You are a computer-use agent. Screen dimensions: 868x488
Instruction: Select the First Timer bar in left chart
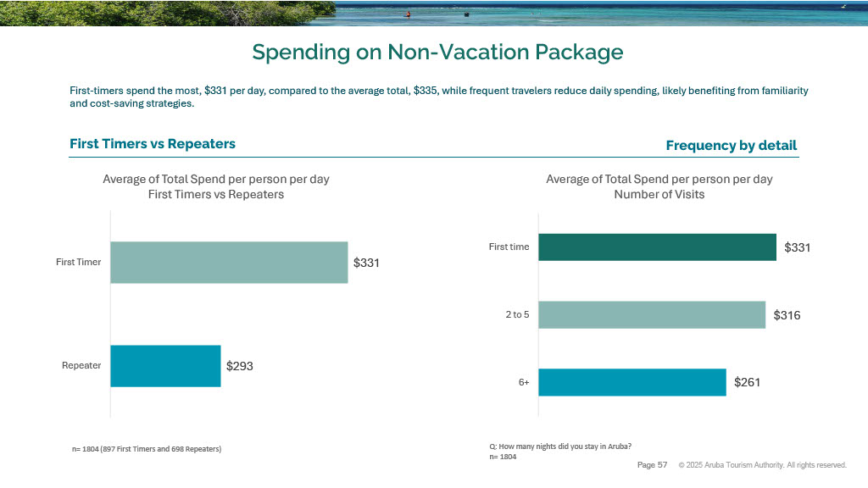229,263
